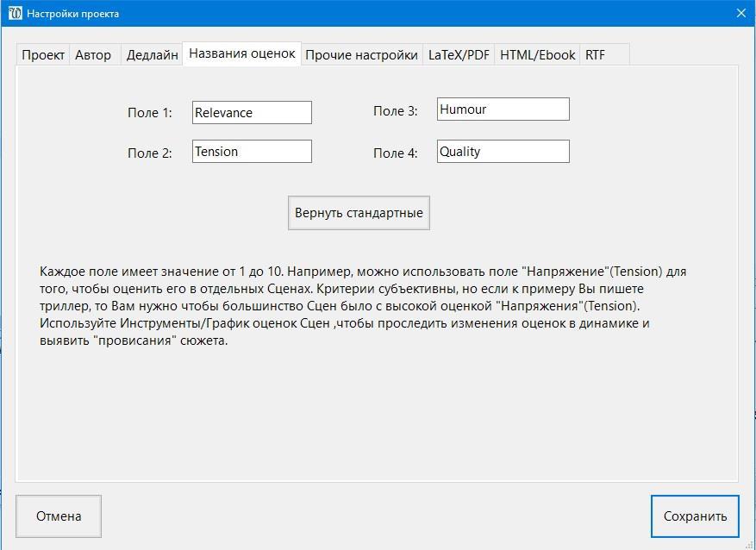This screenshot has width=756, height=550.
Task: Click the Настройки проекта title bar text
Action: pyautogui.click(x=73, y=14)
